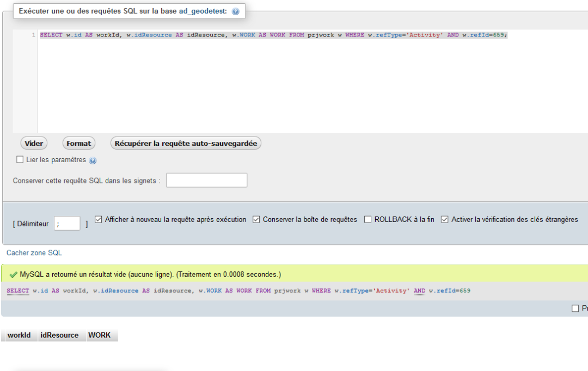Click the green success checkmark icon

(13, 275)
